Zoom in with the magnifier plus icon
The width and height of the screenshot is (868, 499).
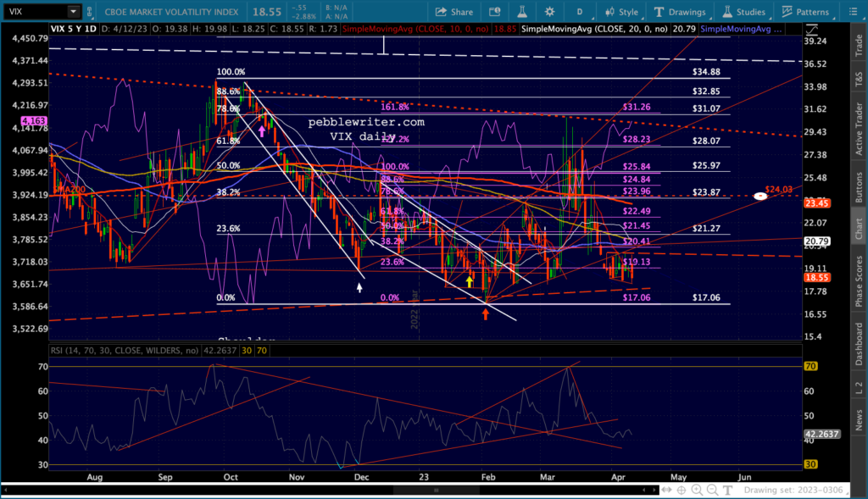coord(697,491)
